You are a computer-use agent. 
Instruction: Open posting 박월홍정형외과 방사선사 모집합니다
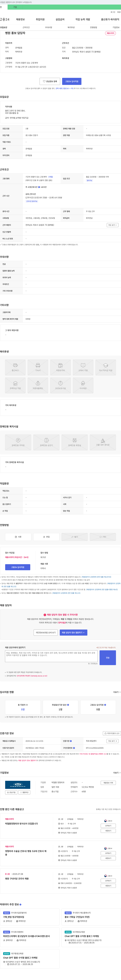(x=21, y=824)
